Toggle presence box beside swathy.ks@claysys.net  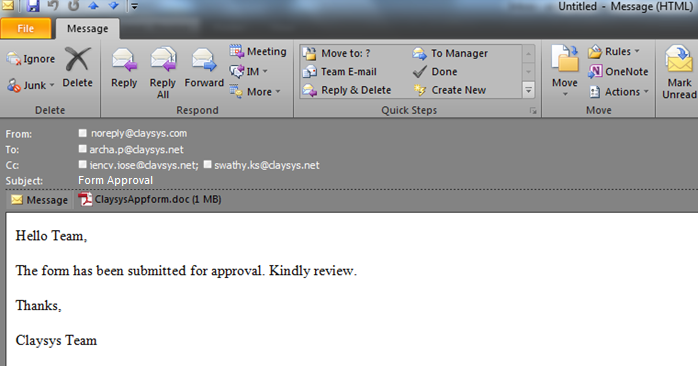pyautogui.click(x=207, y=164)
